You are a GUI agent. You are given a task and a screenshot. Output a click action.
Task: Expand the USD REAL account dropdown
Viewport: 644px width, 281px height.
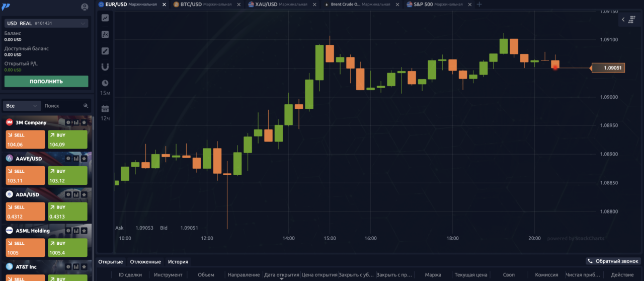click(x=46, y=23)
